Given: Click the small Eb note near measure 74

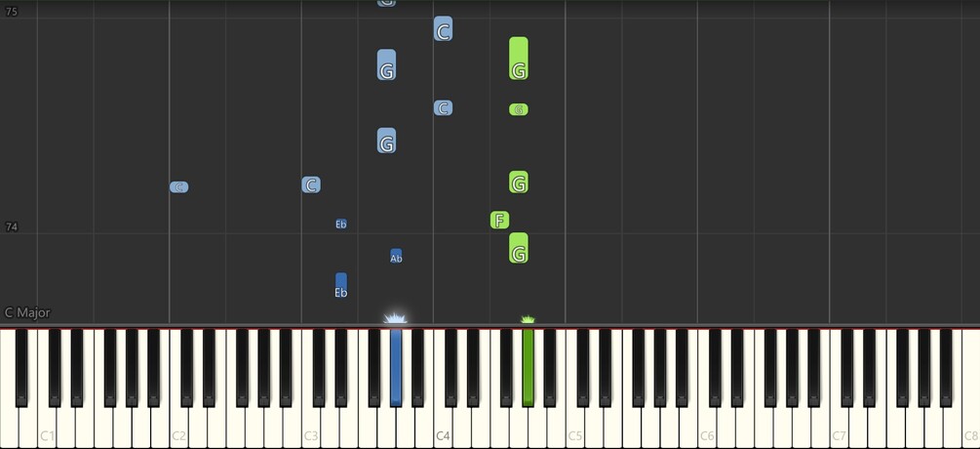Looking at the screenshot, I should click(340, 224).
